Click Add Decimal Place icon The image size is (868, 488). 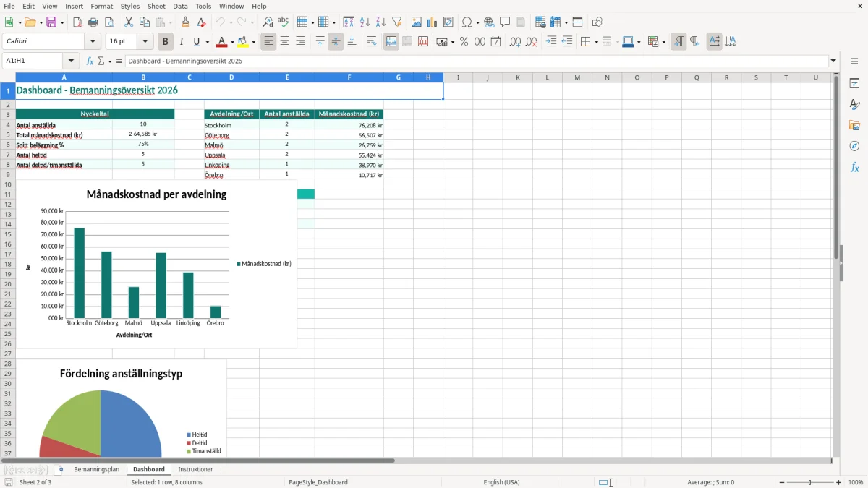tap(515, 42)
